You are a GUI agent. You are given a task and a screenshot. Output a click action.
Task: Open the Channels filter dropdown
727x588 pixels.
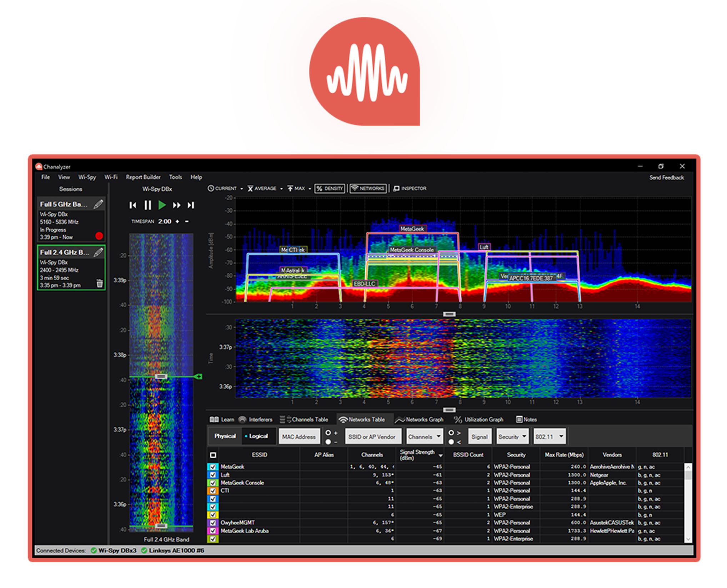[424, 437]
